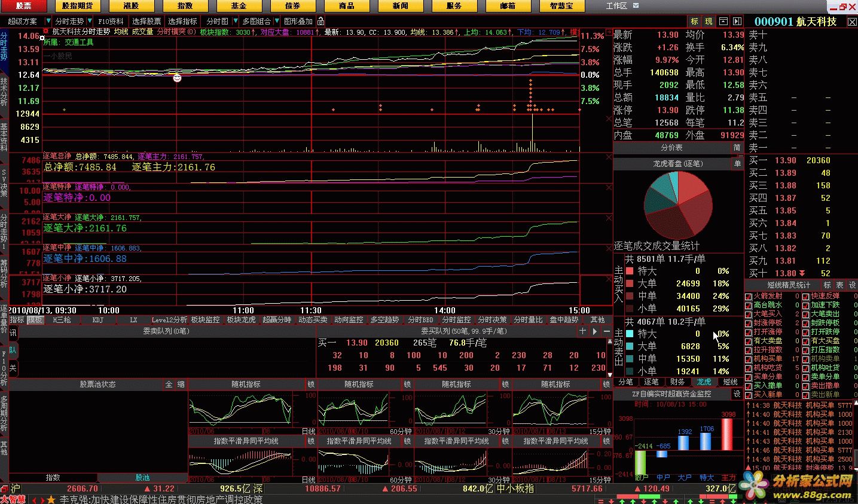This screenshot has height=504, width=858.
Task: Click the lock icon after 图形叠加
Action: (x=320, y=21)
